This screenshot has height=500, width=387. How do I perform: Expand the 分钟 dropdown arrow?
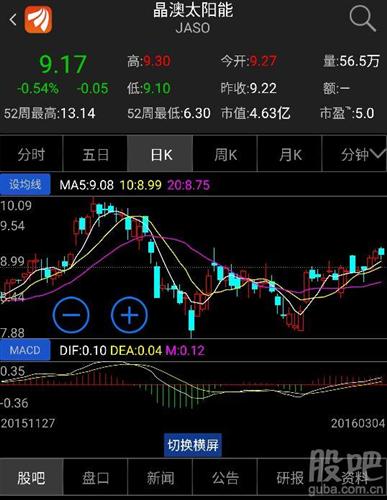click(378, 154)
